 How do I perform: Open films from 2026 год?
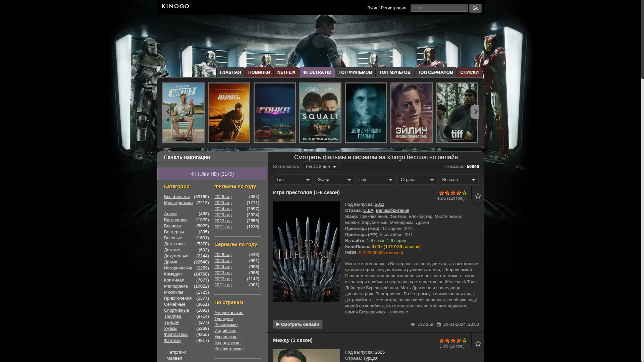pyautogui.click(x=223, y=197)
